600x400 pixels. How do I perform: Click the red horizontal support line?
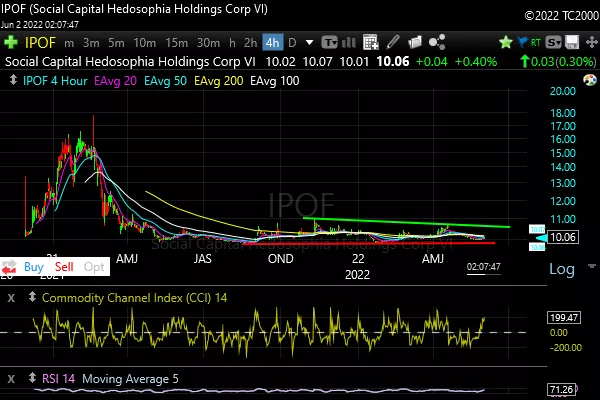pyautogui.click(x=369, y=242)
